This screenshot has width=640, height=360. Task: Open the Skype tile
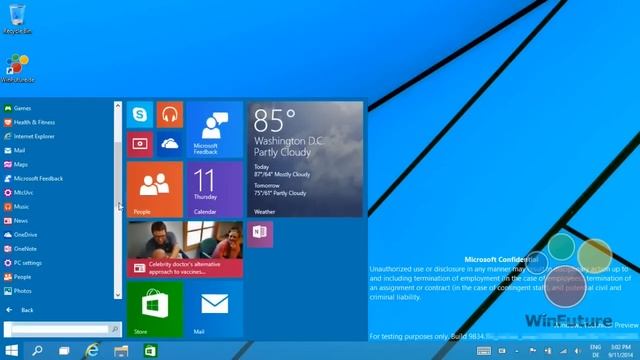click(140, 115)
